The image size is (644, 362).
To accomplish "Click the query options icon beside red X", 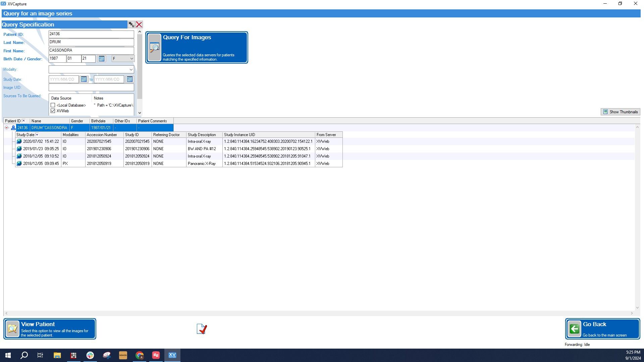I will click(131, 24).
